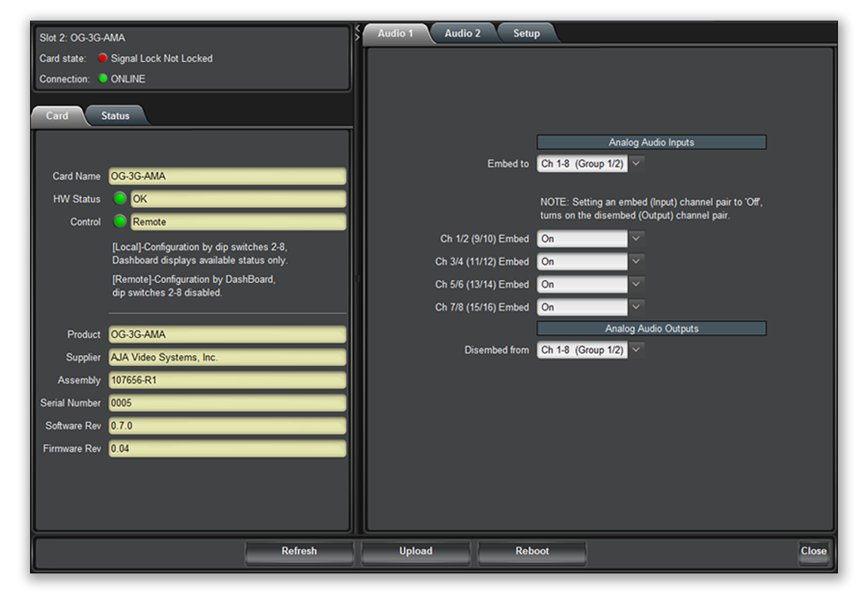Click the red Card state indicator light
The height and width of the screenshot is (594, 868).
(x=103, y=59)
